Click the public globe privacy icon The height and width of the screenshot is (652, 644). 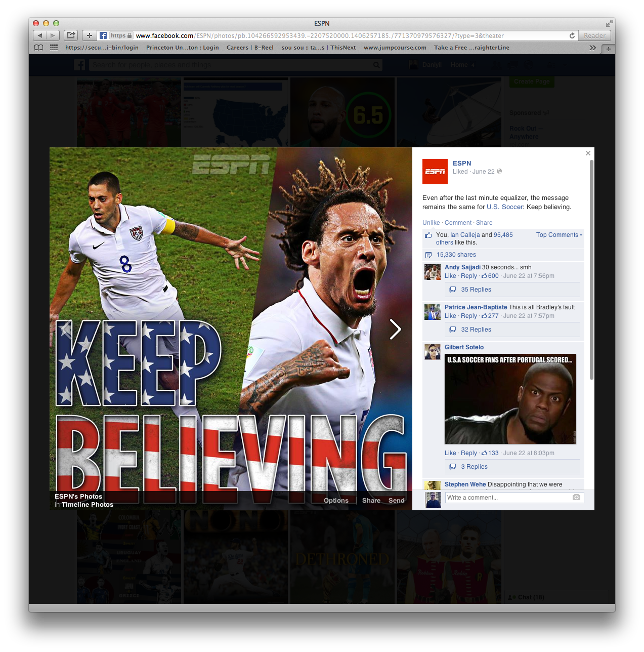point(499,171)
